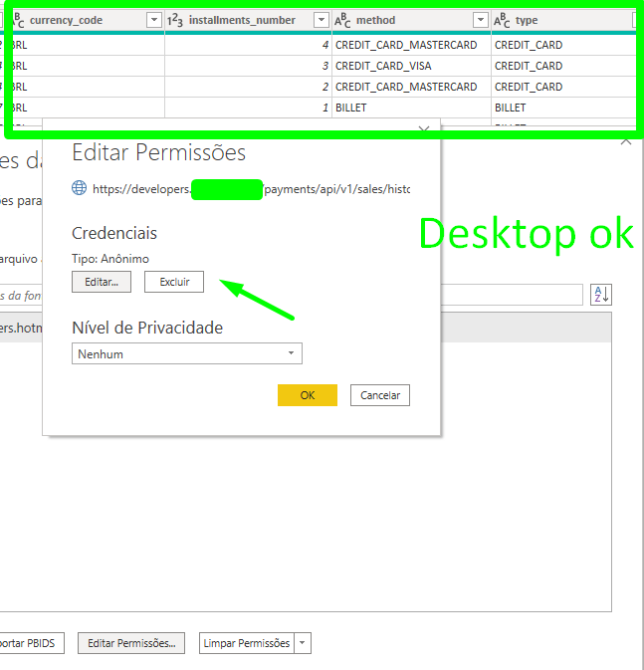Click Excluir credentials button
644x670 pixels.
[174, 282]
